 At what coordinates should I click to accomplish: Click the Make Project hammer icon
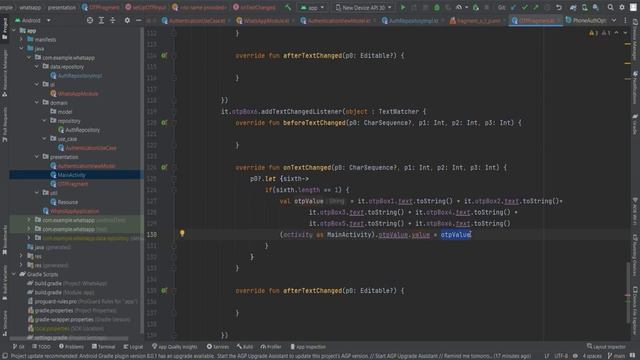pos(288,7)
